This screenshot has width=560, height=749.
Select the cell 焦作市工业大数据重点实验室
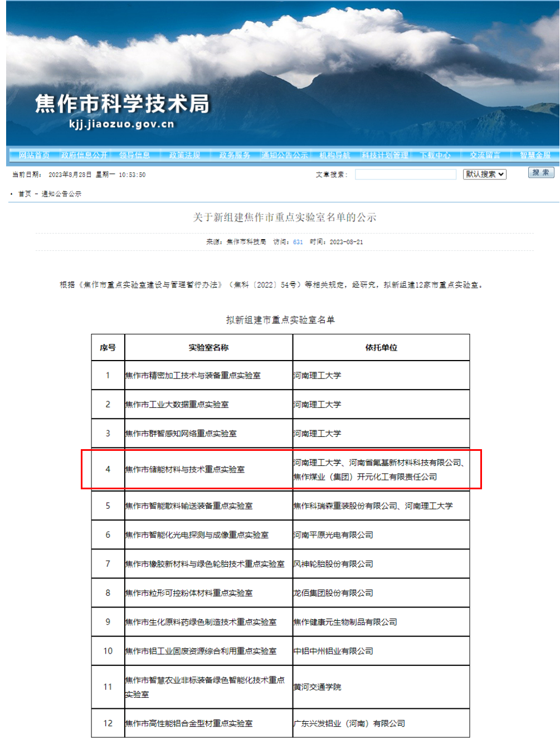208,405
